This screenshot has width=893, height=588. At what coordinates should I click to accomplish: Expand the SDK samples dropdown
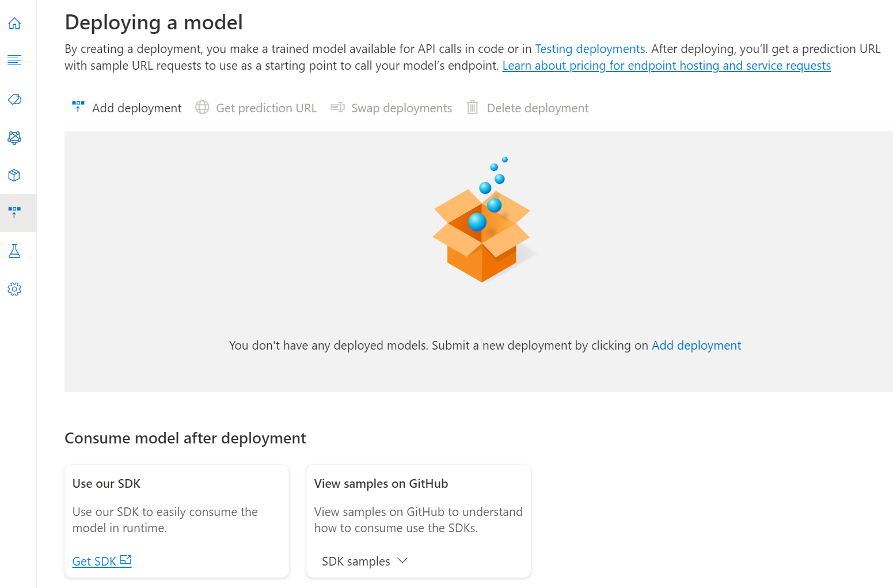[364, 561]
